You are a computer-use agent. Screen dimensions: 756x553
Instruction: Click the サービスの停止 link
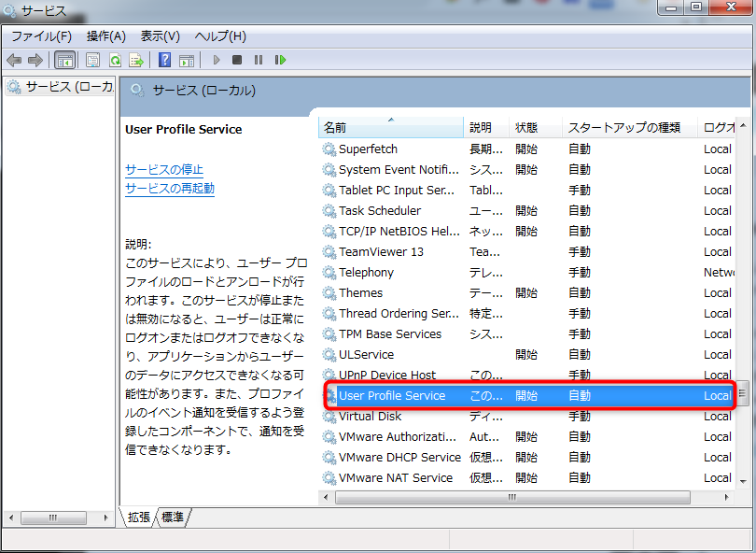click(164, 170)
